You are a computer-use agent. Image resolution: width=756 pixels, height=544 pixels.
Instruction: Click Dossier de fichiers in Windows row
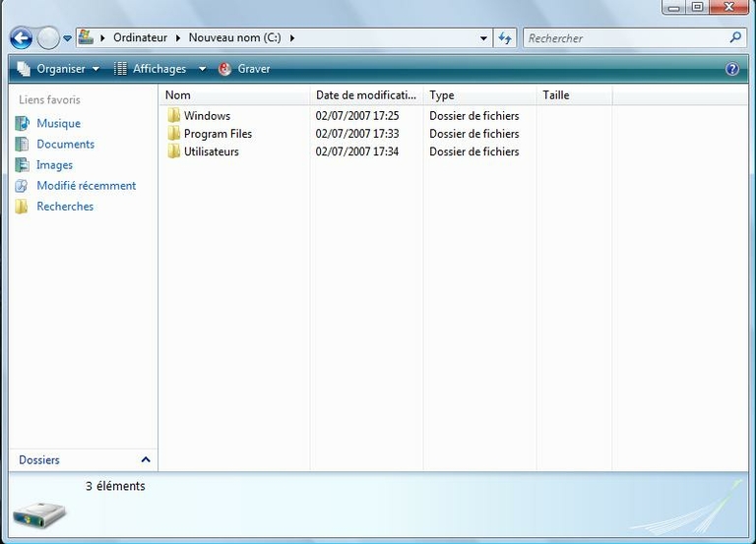[x=474, y=116]
